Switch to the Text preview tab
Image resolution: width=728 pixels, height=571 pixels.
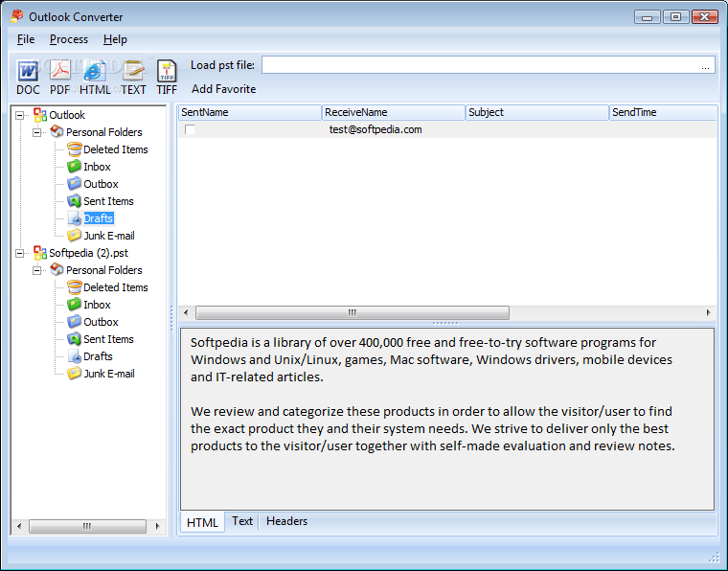[242, 521]
